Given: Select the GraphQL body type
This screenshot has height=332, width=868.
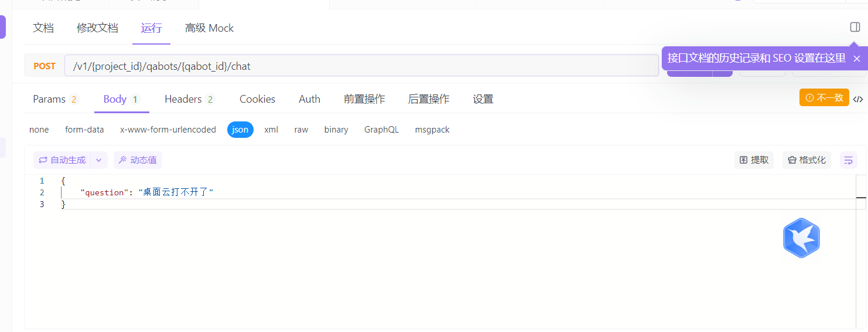Looking at the screenshot, I should (381, 130).
